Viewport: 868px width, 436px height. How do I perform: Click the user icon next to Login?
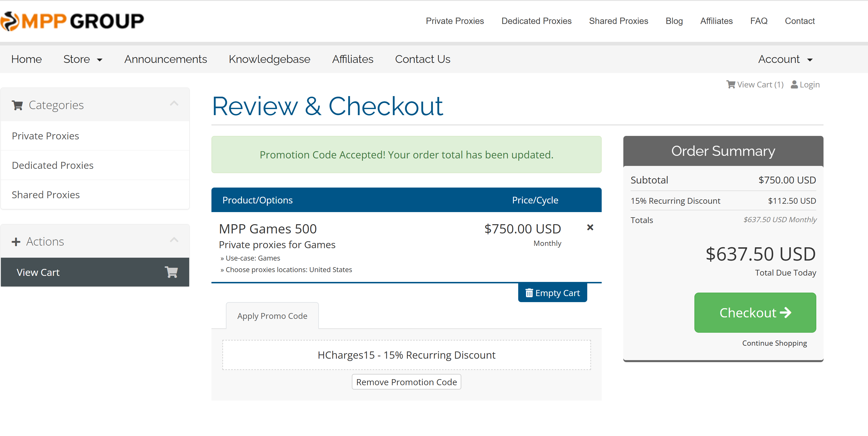pos(794,85)
